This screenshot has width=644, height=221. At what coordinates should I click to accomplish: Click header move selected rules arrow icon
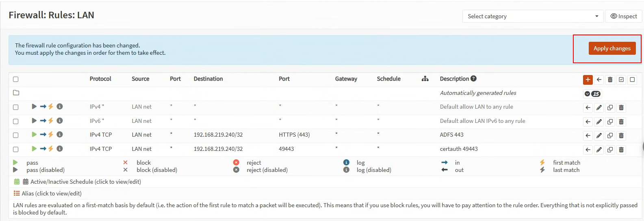pos(599,79)
